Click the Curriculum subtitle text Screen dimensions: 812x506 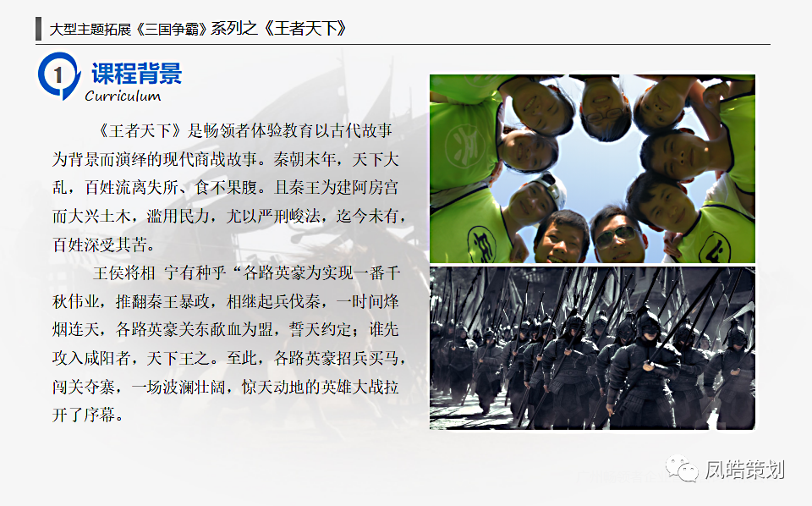pyautogui.click(x=123, y=96)
